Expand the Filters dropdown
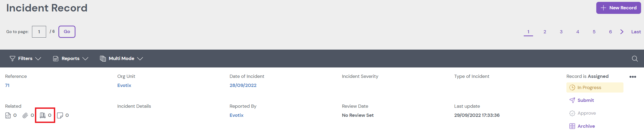This screenshot has height=136, width=644. tap(25, 59)
